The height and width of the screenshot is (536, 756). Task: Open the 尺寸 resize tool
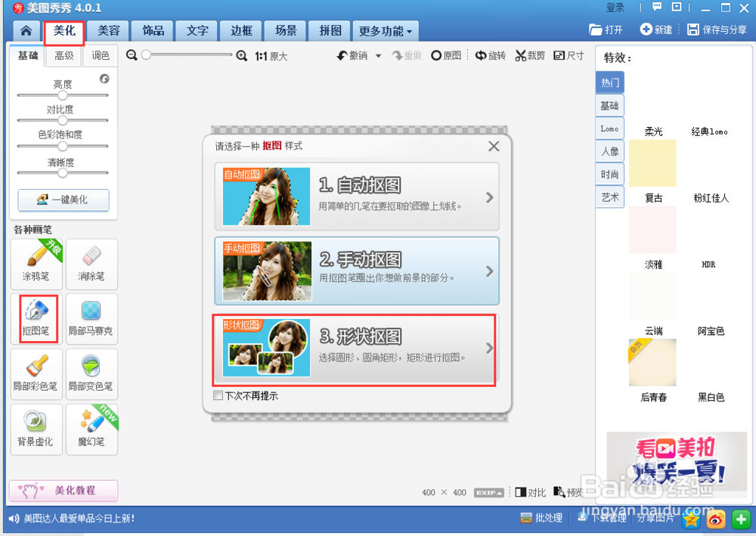coord(569,55)
